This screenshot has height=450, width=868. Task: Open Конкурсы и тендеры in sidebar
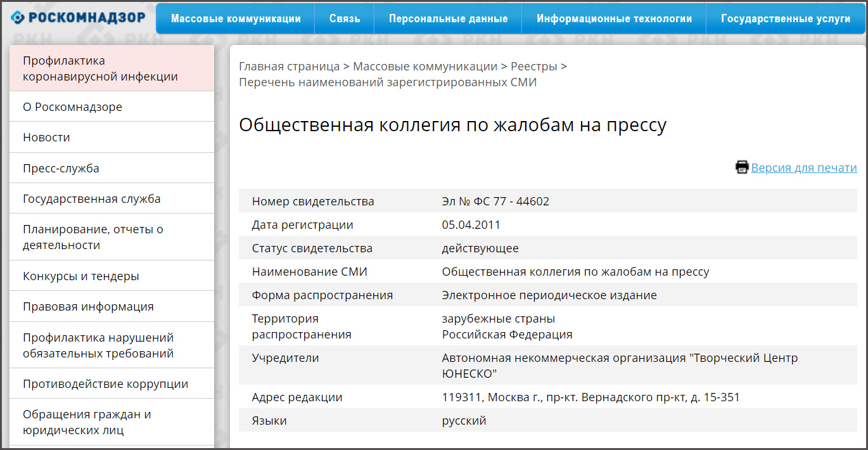coord(112,276)
